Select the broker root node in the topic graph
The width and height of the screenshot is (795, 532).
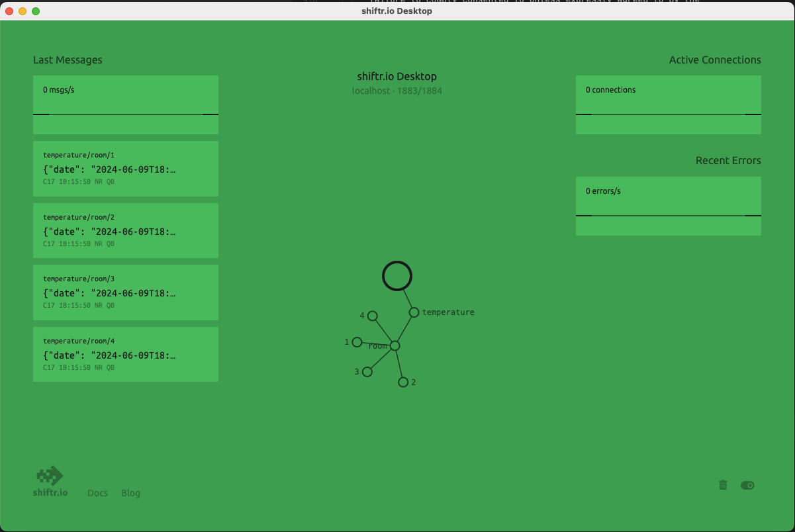pos(397,276)
